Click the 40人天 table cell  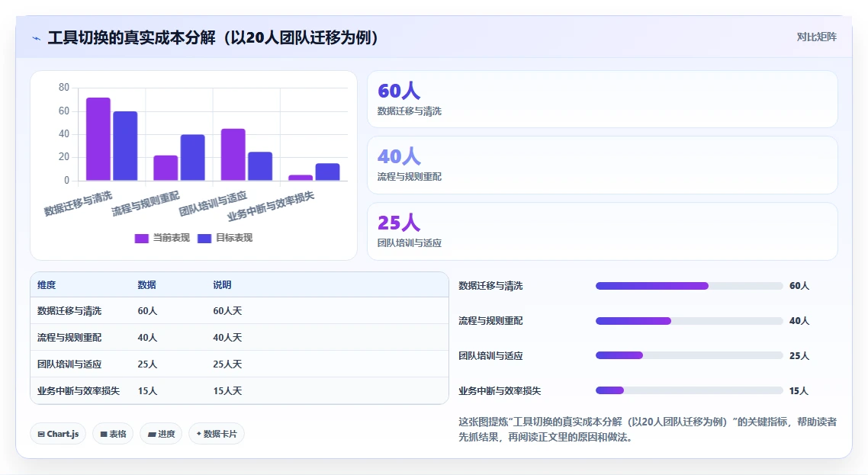227,338
